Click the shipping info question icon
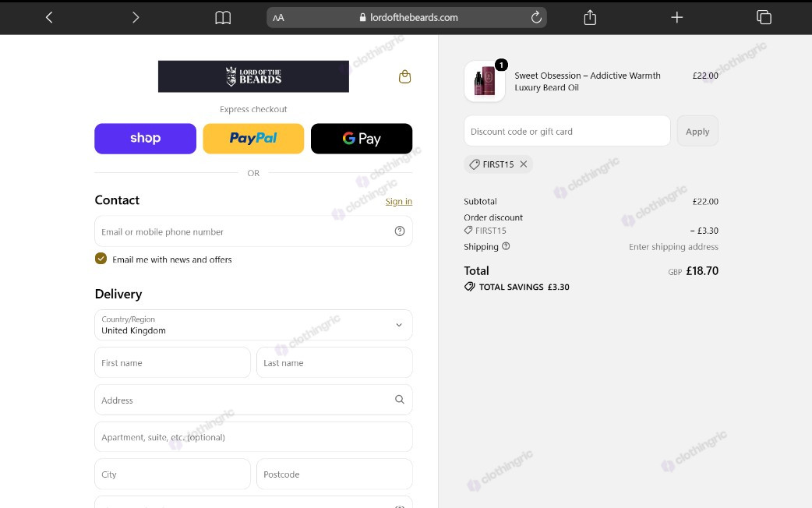The image size is (812, 508). click(x=506, y=246)
